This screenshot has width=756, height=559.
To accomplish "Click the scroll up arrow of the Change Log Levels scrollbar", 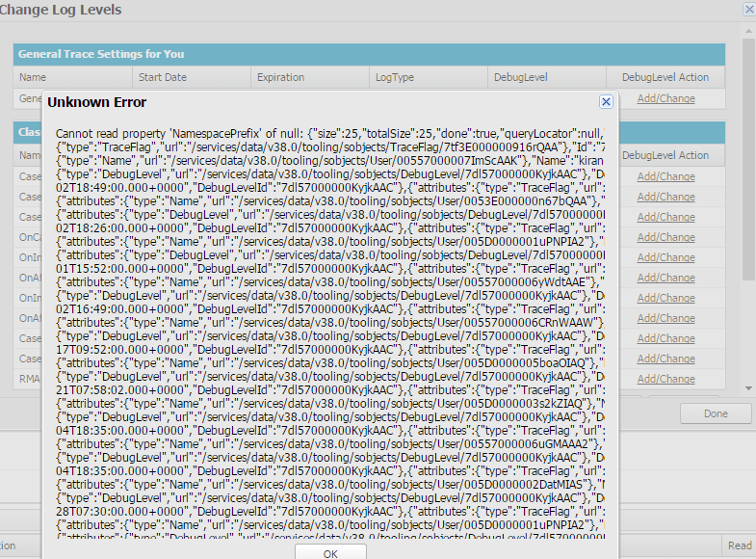I will (x=748, y=31).
